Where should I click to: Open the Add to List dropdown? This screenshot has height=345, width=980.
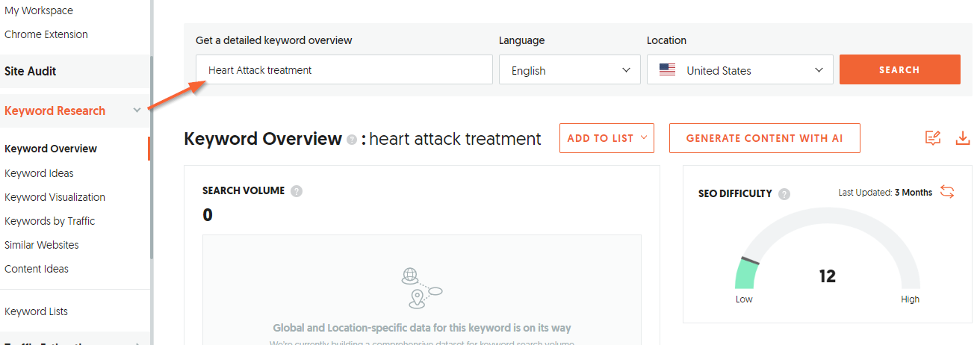607,138
